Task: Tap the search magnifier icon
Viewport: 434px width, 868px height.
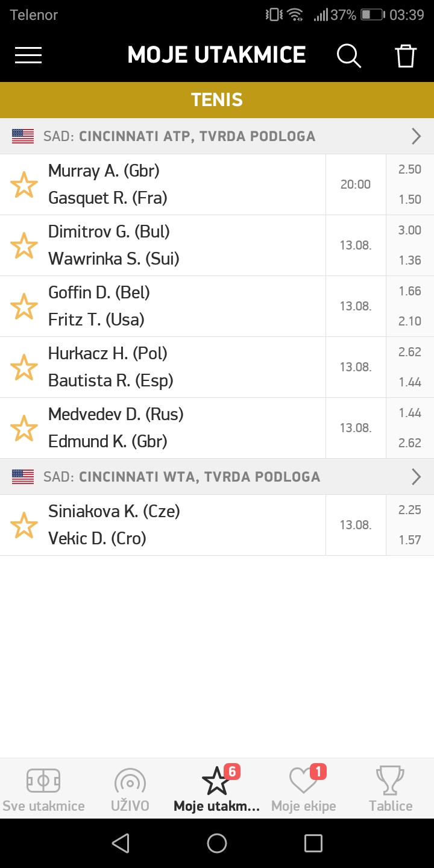Action: click(x=348, y=55)
